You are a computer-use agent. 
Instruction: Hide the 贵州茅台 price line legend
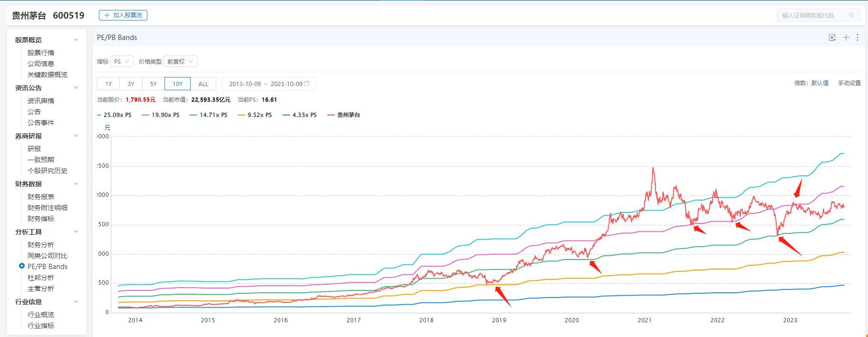pos(344,115)
